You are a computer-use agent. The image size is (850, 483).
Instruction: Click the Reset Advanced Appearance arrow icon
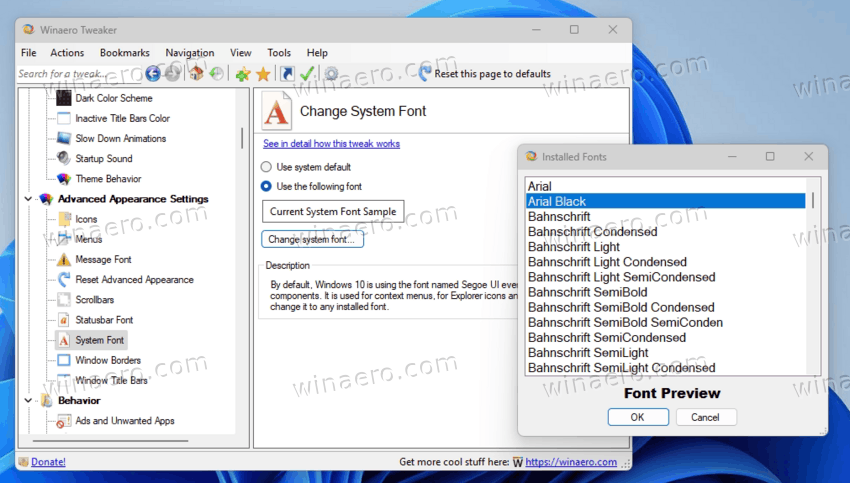[x=64, y=280]
